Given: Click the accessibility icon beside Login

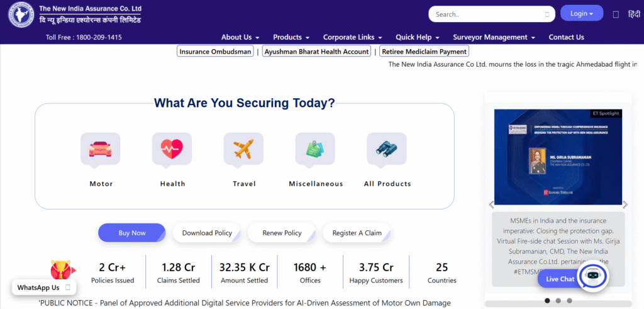Looking at the screenshot, I should pos(616,14).
